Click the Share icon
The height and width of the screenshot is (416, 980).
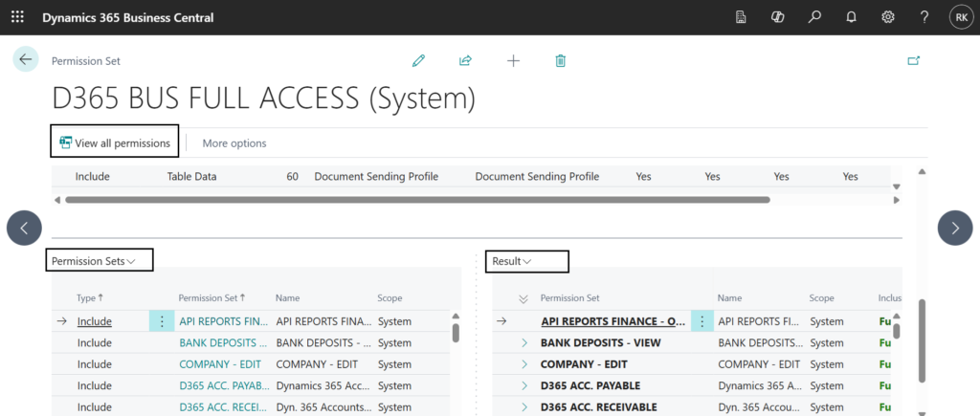coord(465,60)
